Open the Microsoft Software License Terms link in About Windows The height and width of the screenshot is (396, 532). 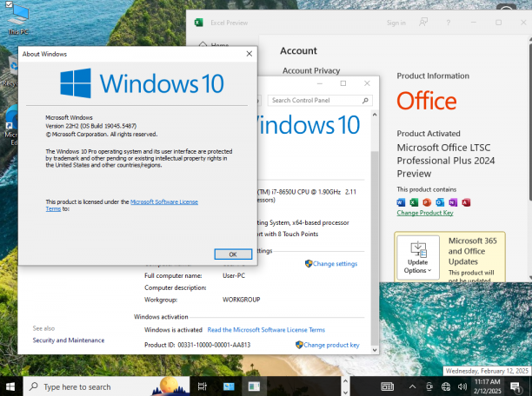pos(164,201)
